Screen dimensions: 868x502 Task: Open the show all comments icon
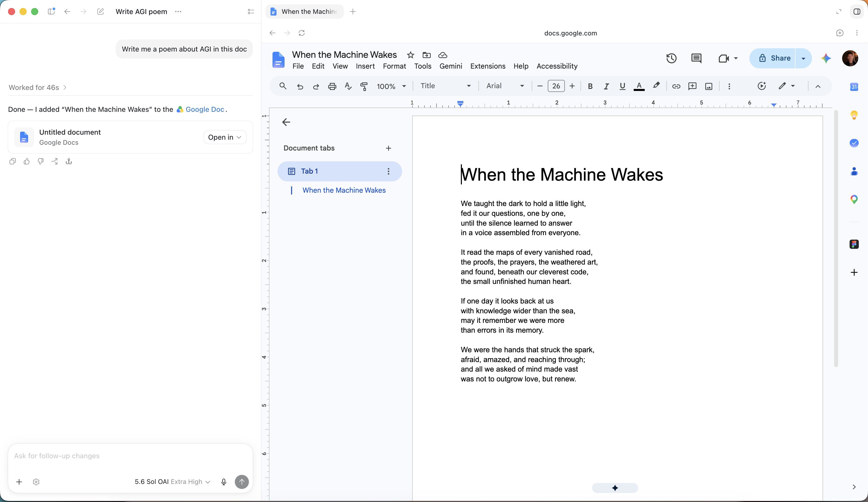point(696,58)
